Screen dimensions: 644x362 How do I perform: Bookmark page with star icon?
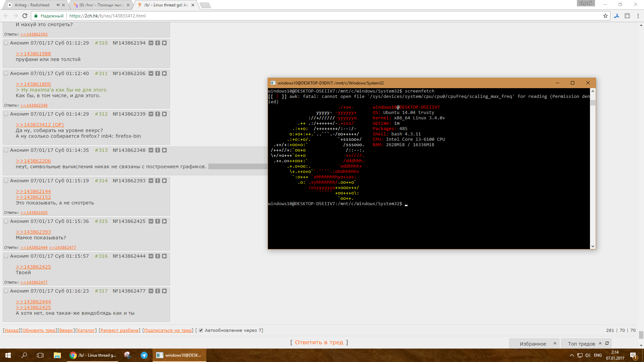click(x=605, y=16)
